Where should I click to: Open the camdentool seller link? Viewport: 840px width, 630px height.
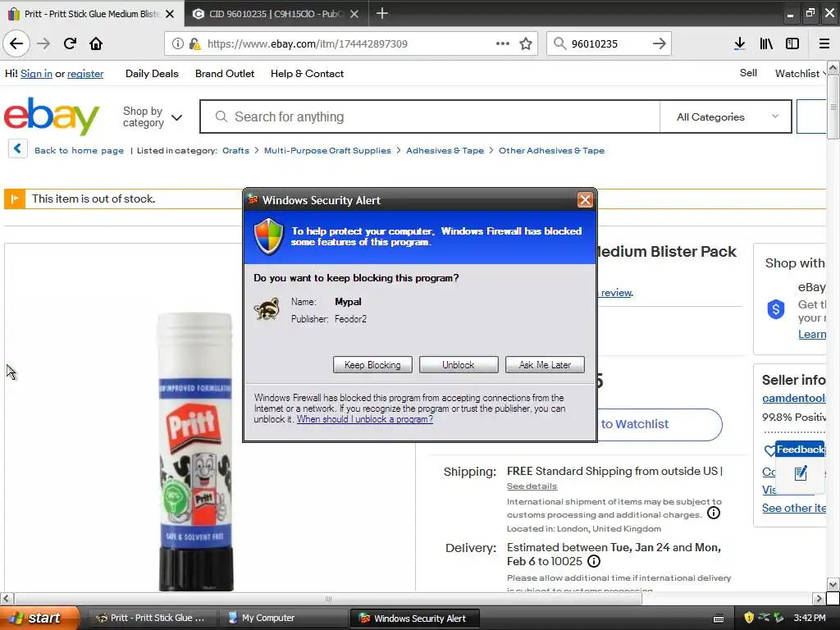[x=793, y=398]
